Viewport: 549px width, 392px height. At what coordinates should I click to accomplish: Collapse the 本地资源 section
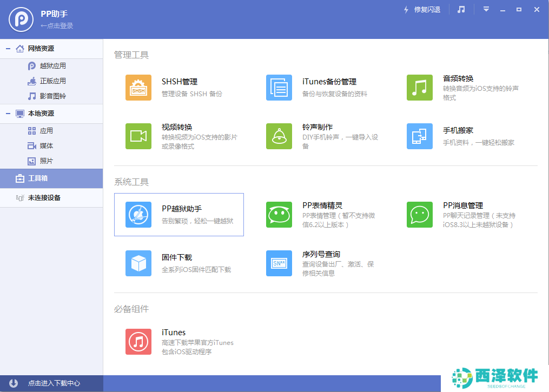(x=8, y=114)
